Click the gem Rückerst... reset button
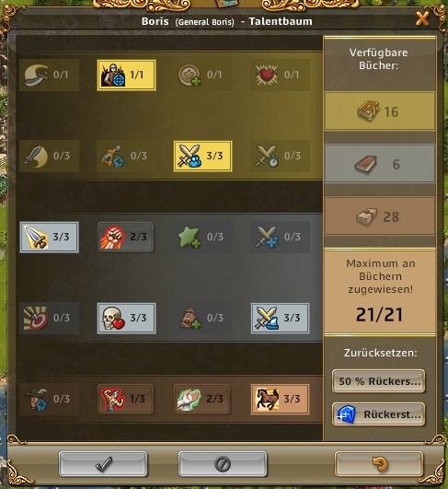The height and width of the screenshot is (489, 448). tap(378, 414)
